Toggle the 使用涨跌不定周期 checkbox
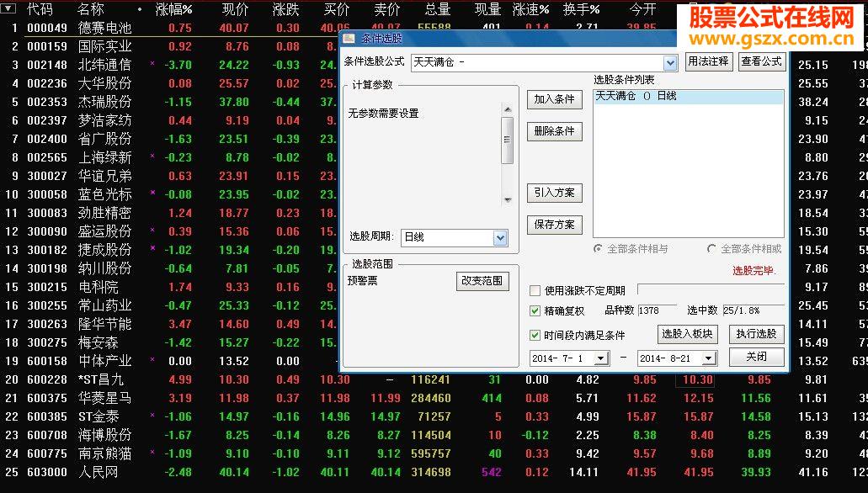 tap(535, 290)
